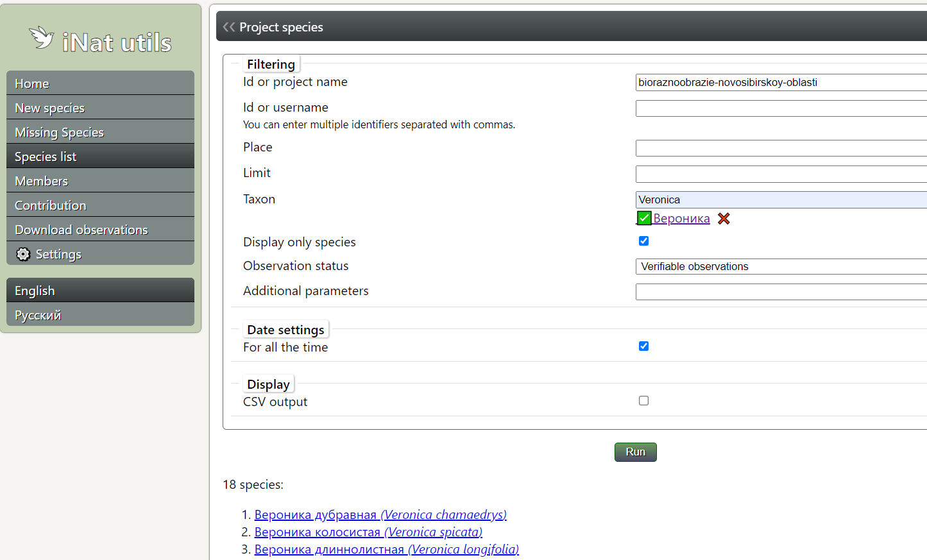Click the Additional parameters input field
The height and width of the screenshot is (560, 927).
click(781, 292)
